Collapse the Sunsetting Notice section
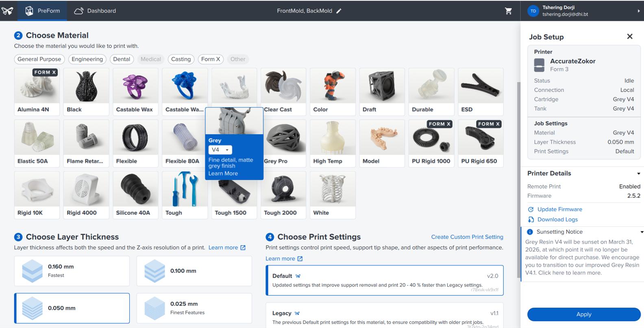Screen dimensions: 644x328 click(642, 232)
